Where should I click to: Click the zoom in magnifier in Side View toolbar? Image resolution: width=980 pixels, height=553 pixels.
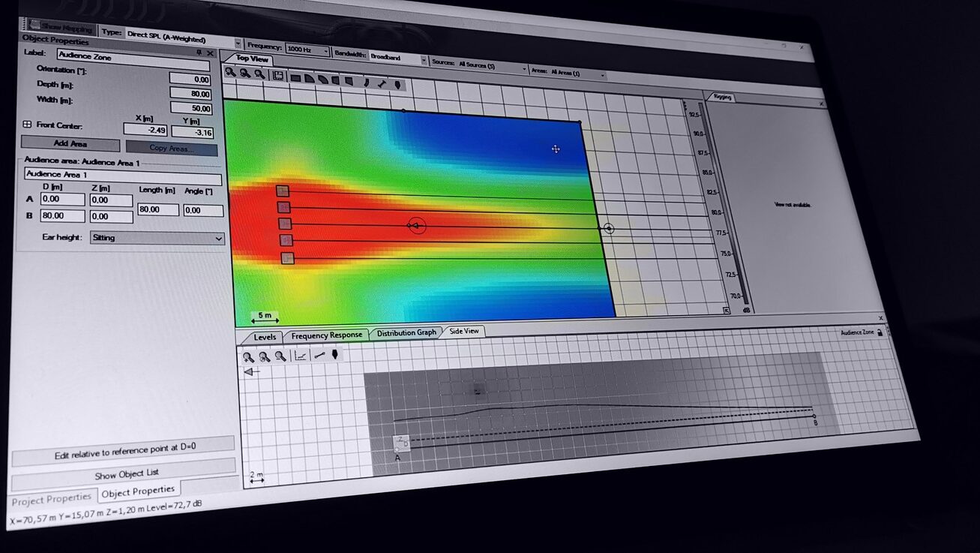click(x=248, y=357)
